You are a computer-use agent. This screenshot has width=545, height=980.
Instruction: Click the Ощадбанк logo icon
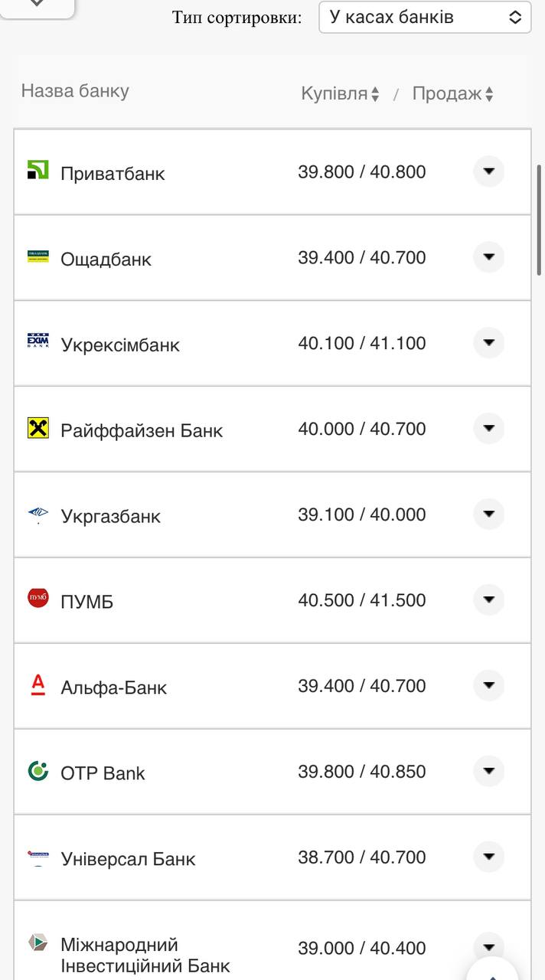(38, 256)
